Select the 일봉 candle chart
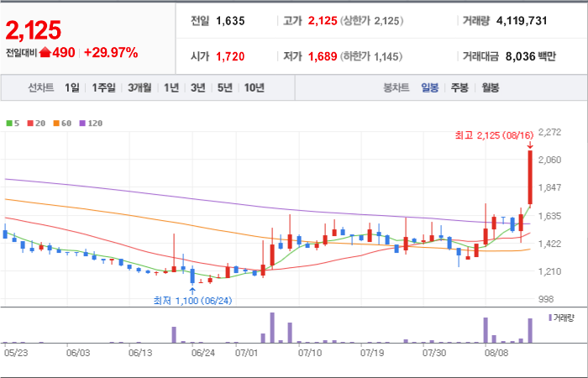The image size is (588, 378). 430,88
